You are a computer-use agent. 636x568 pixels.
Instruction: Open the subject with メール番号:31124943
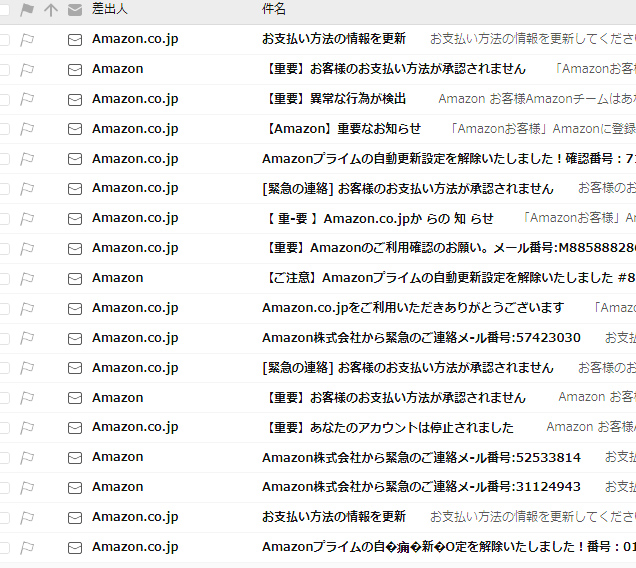click(421, 487)
